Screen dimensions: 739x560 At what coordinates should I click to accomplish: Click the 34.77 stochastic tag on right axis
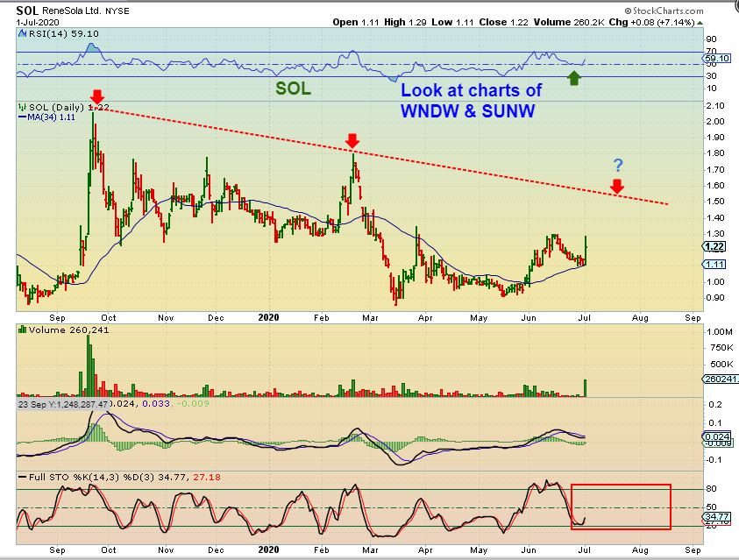(717, 517)
